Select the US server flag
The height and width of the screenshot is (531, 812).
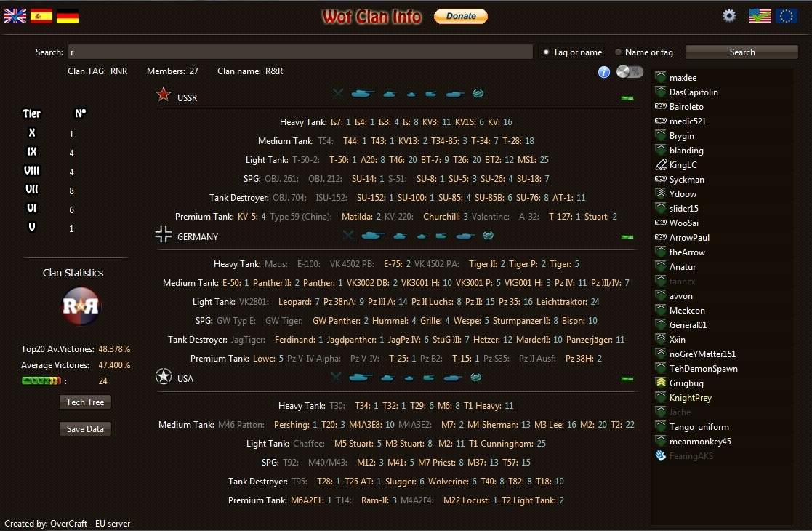click(x=760, y=16)
